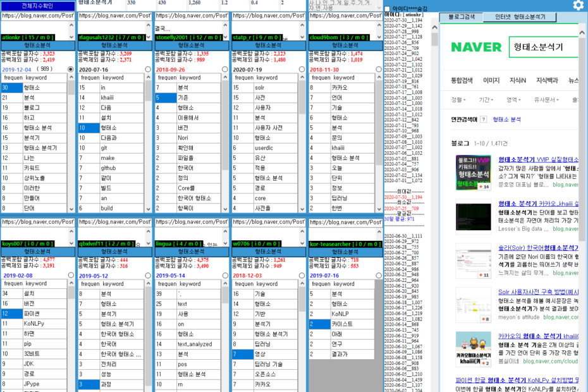Click the thumbnail of the VVIP 실질형태소 result
588x392 pixels.
click(474, 173)
